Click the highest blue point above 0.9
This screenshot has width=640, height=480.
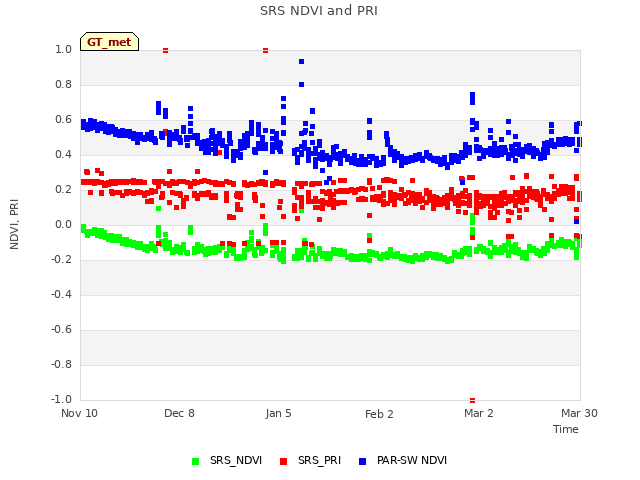coord(301,62)
